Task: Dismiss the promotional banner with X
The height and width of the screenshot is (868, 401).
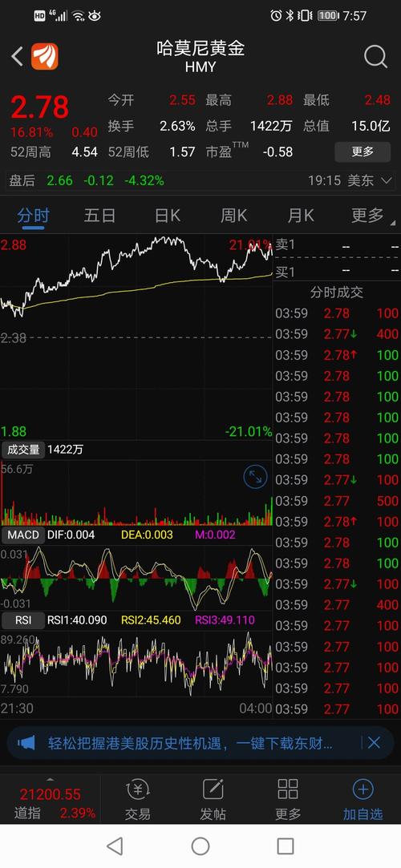Action: pyautogui.click(x=375, y=742)
